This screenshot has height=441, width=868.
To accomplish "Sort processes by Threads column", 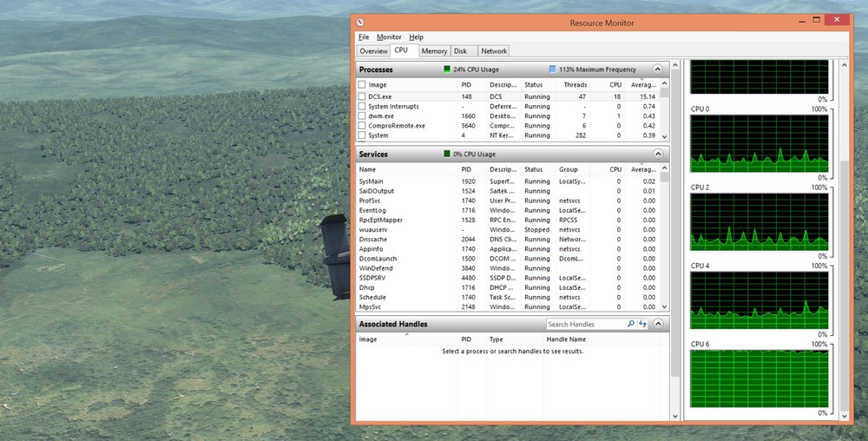I will (x=575, y=85).
